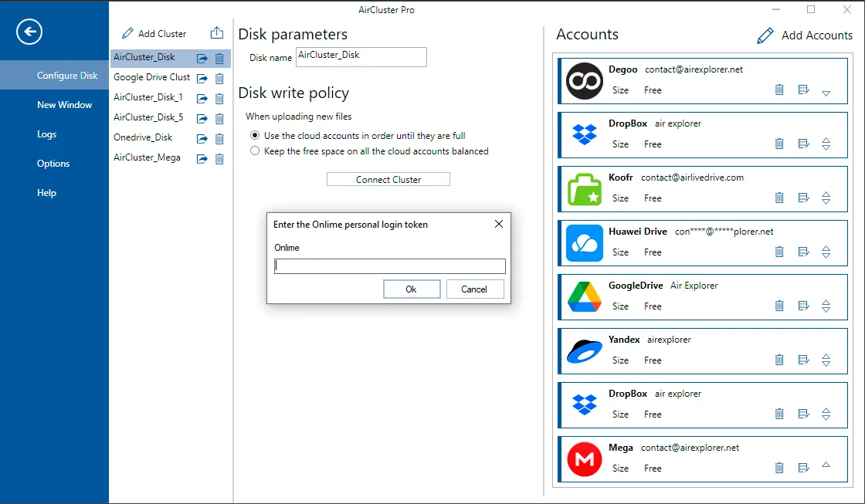Screen dimensions: 865x504
Task: Click the Degoo infinity logo
Action: (x=584, y=81)
